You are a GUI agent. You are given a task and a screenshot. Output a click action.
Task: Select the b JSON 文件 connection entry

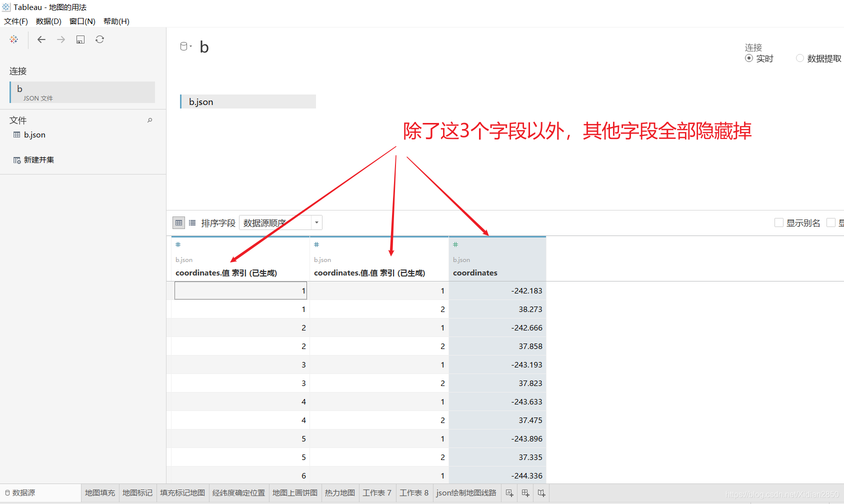[82, 92]
